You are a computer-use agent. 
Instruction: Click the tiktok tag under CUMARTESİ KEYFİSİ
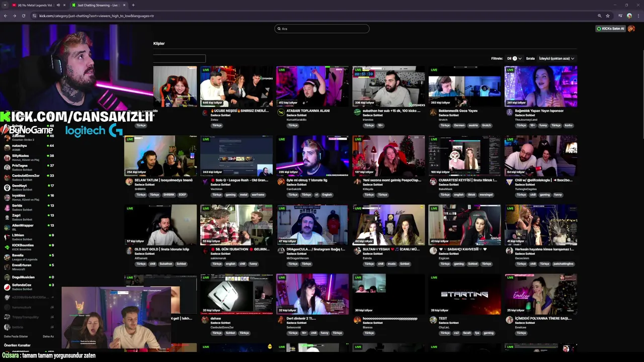coord(471,195)
